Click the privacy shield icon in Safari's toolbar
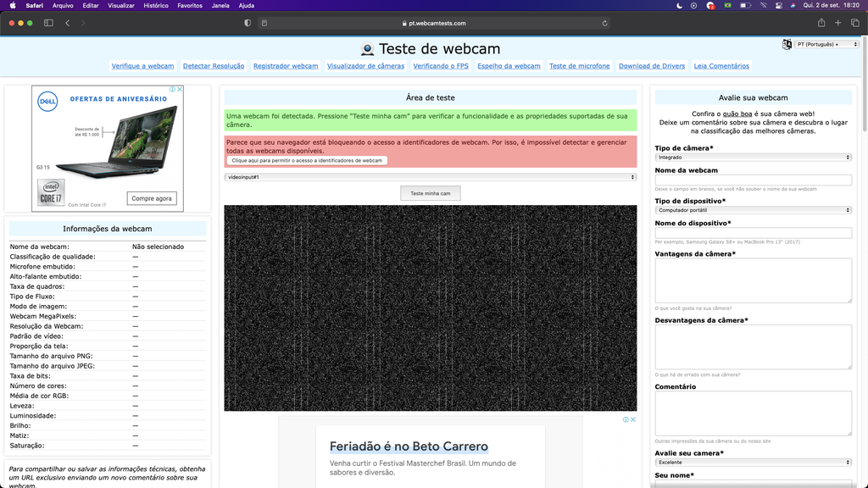868x488 pixels. [246, 23]
